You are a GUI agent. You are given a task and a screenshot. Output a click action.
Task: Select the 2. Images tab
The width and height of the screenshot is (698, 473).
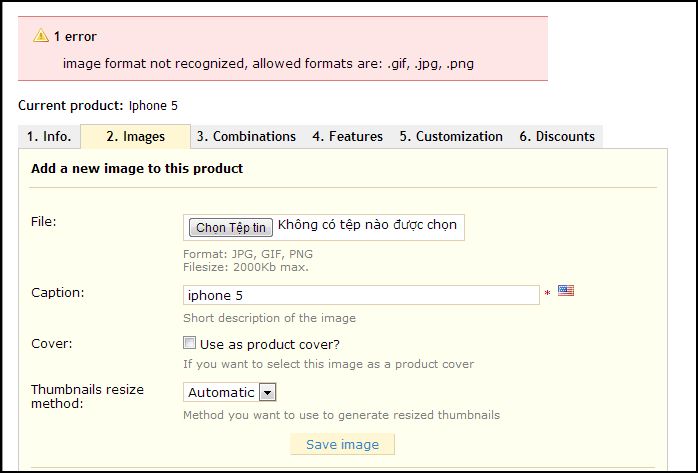pyautogui.click(x=135, y=136)
